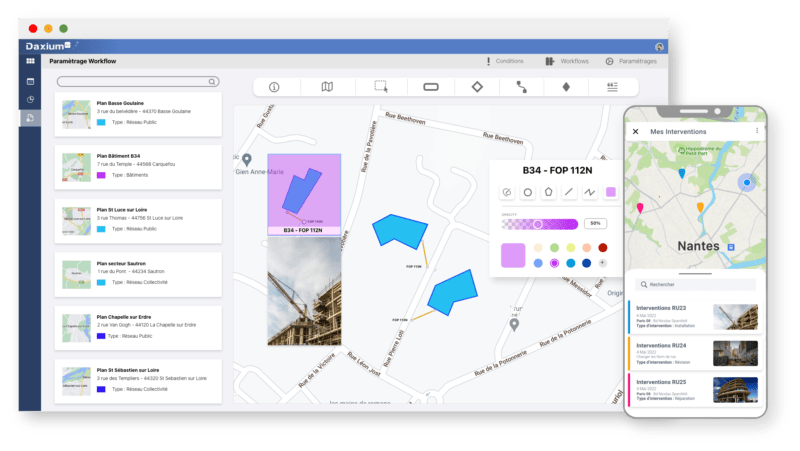Click into the plan search field

pyautogui.click(x=138, y=82)
